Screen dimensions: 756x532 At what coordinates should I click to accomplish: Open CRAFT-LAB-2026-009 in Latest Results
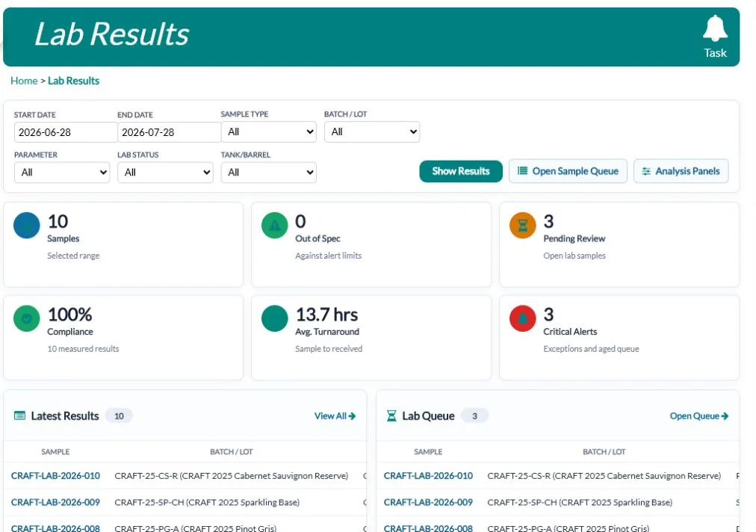[55, 502]
